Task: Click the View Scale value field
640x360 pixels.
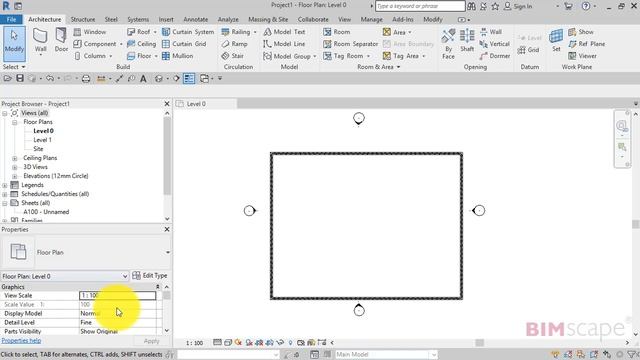Action: point(118,296)
